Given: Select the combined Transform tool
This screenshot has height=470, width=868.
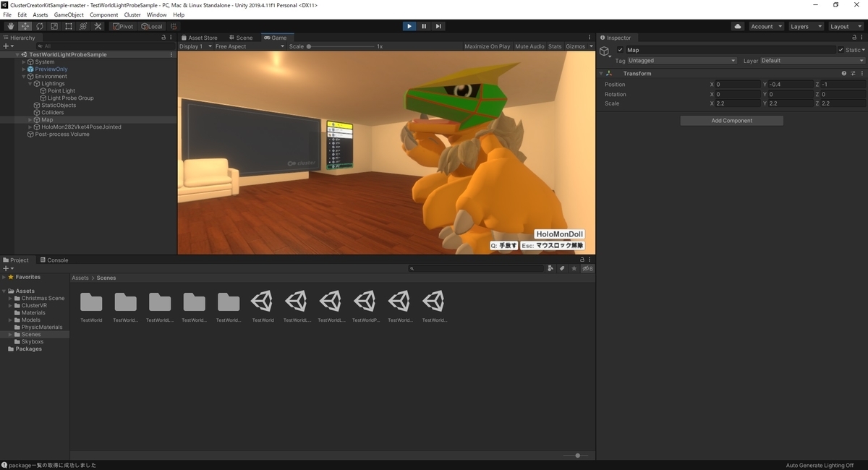Looking at the screenshot, I should tap(83, 26).
